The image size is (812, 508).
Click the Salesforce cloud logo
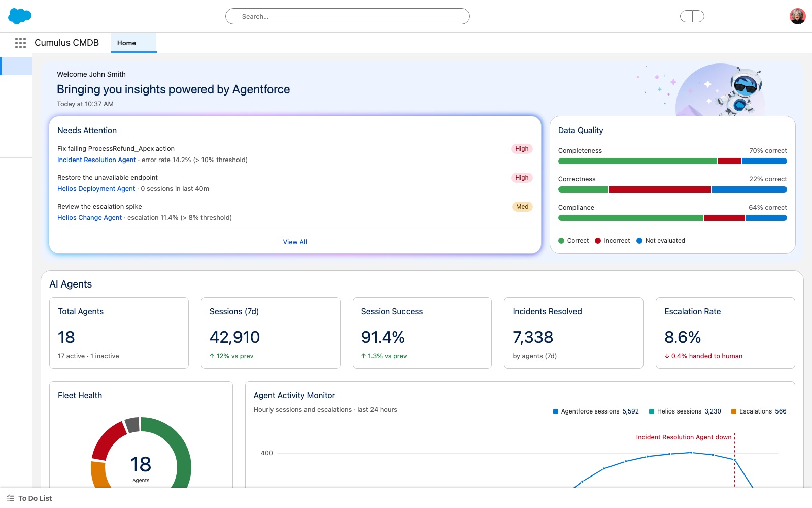(20, 16)
